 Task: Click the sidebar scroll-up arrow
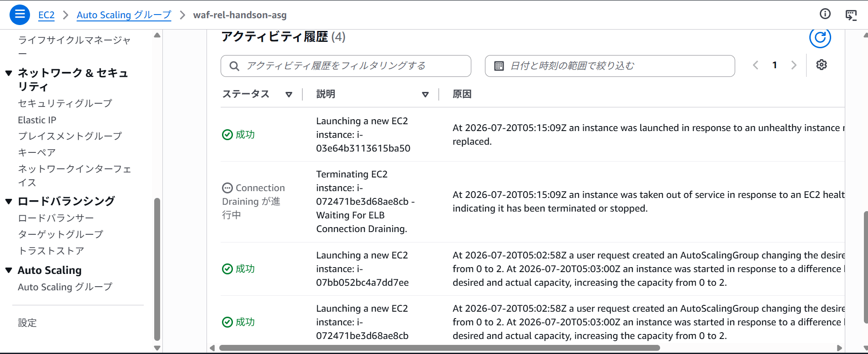[x=157, y=35]
